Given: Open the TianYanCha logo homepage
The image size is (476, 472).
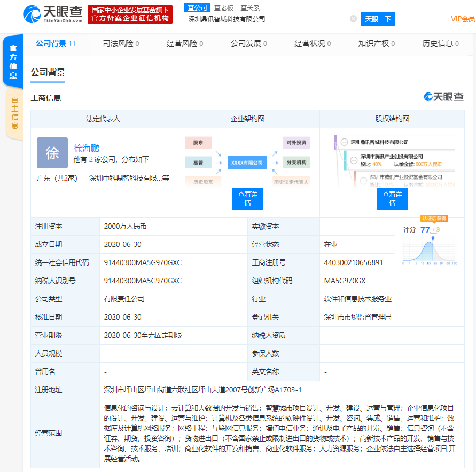Looking at the screenshot, I should click(53, 14).
